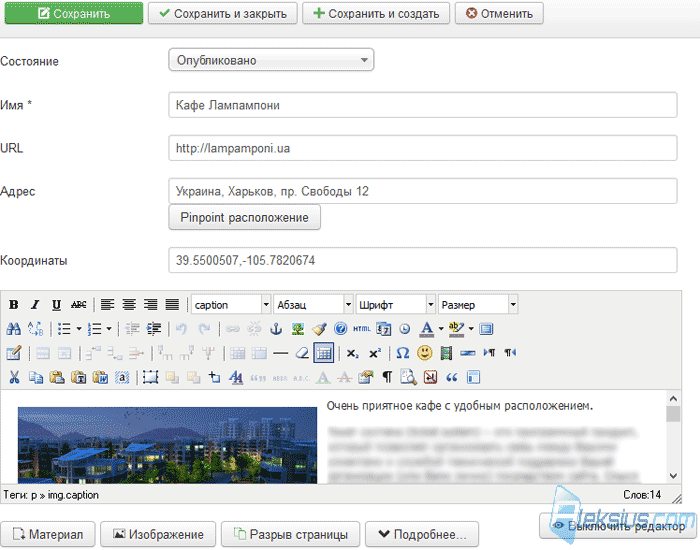Insert an anchor with the anchor icon

click(x=276, y=329)
